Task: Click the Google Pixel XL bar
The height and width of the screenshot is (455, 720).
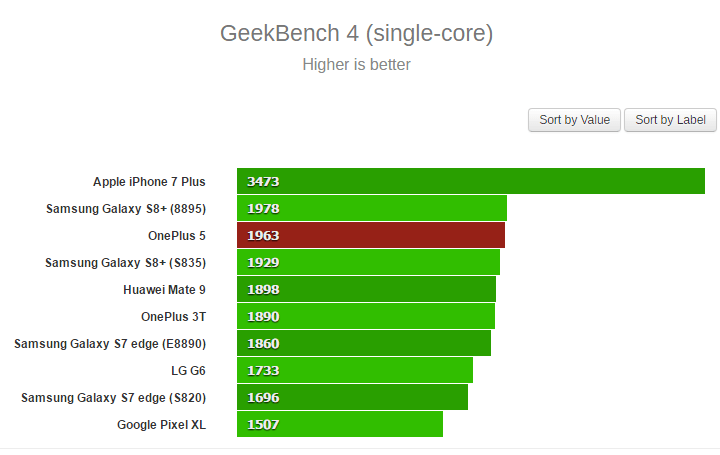Action: [x=340, y=424]
